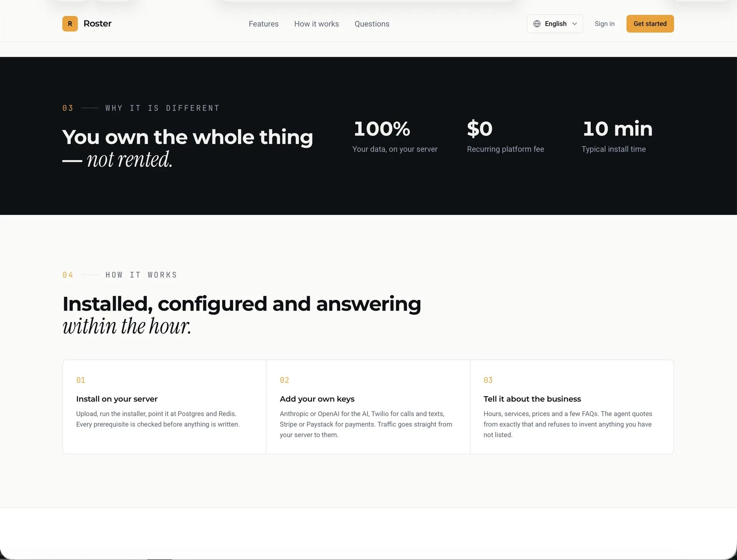Click the 'Anthropic or OpenAI' description text
This screenshot has width=737, height=560.
(366, 424)
